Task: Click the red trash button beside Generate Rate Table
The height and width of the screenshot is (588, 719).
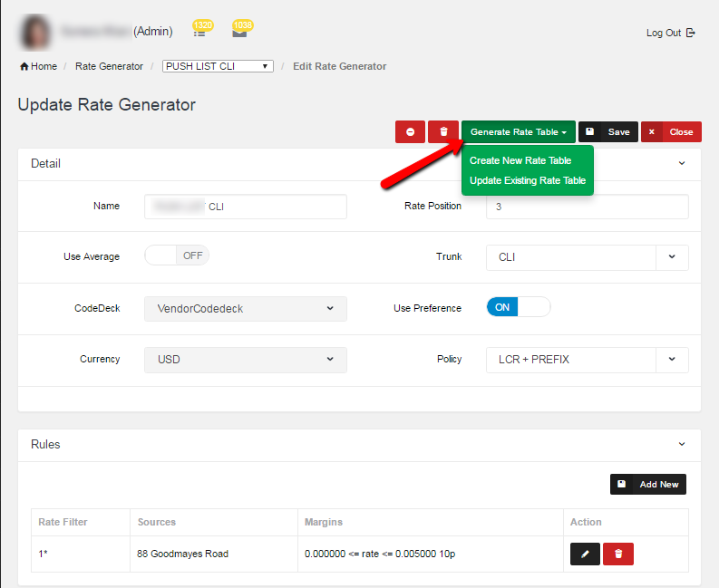Action: (x=442, y=132)
